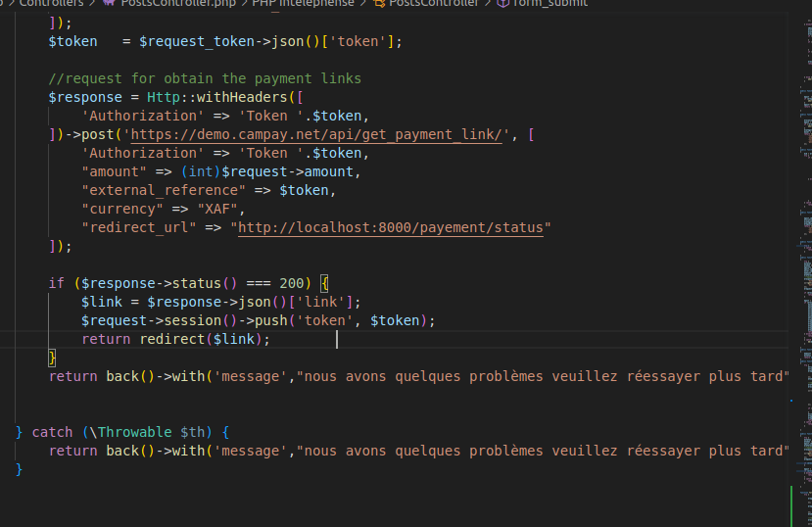Screen dimensions: 812x527
Task: Click the post method call
Action: (x=97, y=134)
